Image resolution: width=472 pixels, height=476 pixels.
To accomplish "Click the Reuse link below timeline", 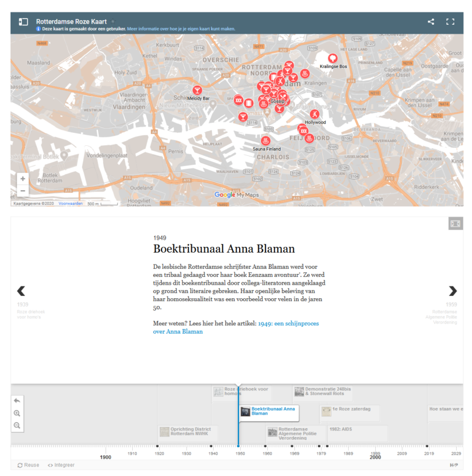I will coord(28,465).
